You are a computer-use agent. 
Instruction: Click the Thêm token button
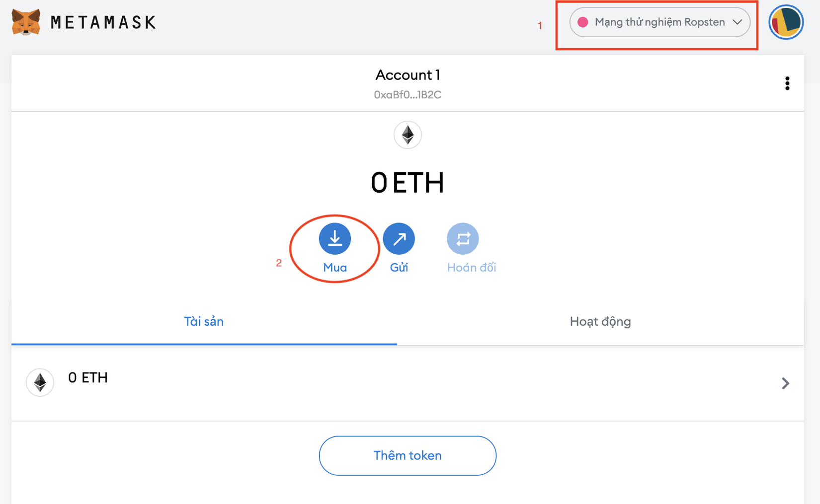408,455
